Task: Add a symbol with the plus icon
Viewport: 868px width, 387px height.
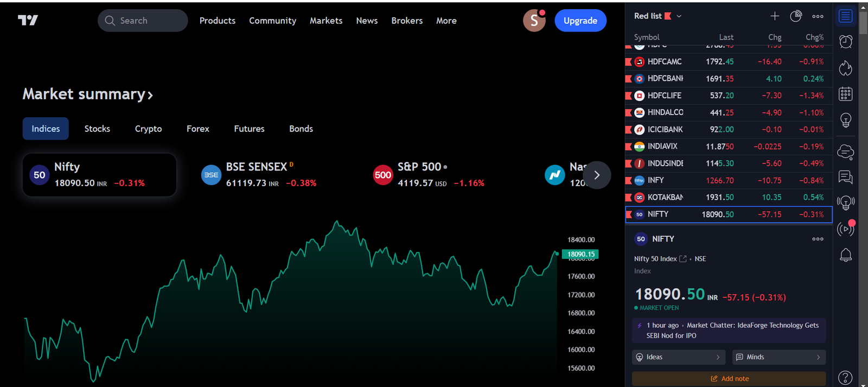Action: pos(775,16)
